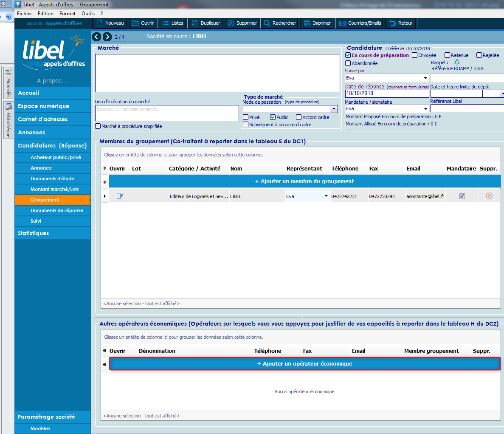The image size is (504, 434).
Task: Duplicate record with Dupliquer
Action: (206, 23)
